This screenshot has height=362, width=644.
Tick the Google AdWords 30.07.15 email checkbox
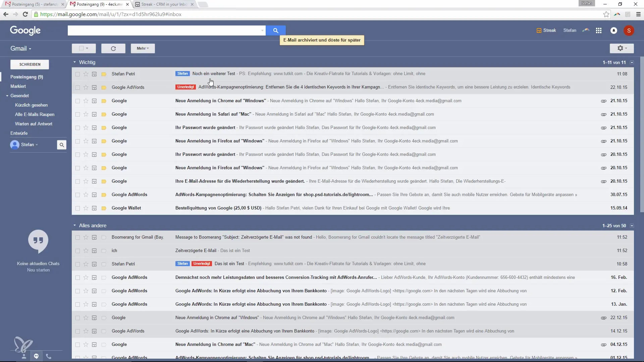click(x=77, y=195)
